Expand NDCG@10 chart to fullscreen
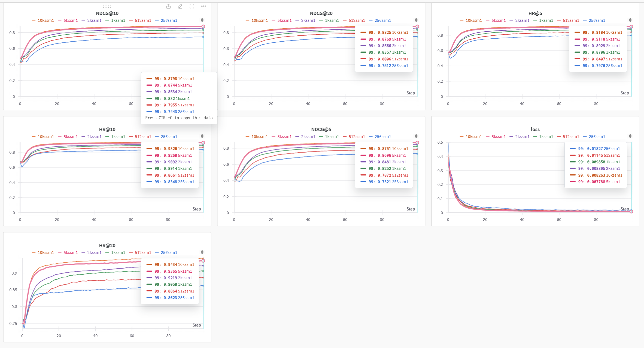This screenshot has width=644, height=348. pyautogui.click(x=192, y=6)
